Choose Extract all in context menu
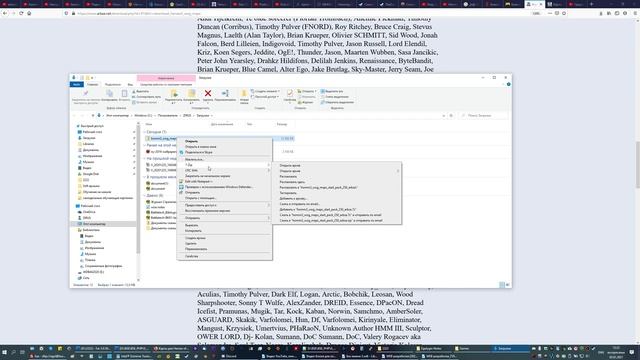The width and height of the screenshot is (640, 360). 224,159
